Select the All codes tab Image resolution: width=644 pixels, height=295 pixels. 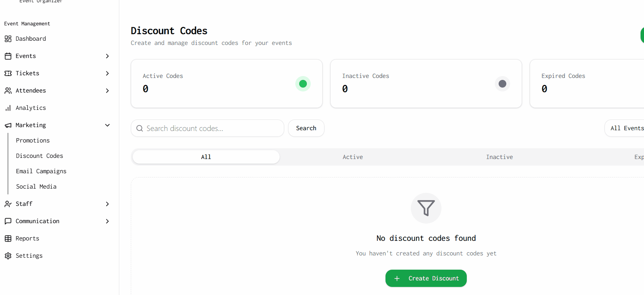coord(206,157)
